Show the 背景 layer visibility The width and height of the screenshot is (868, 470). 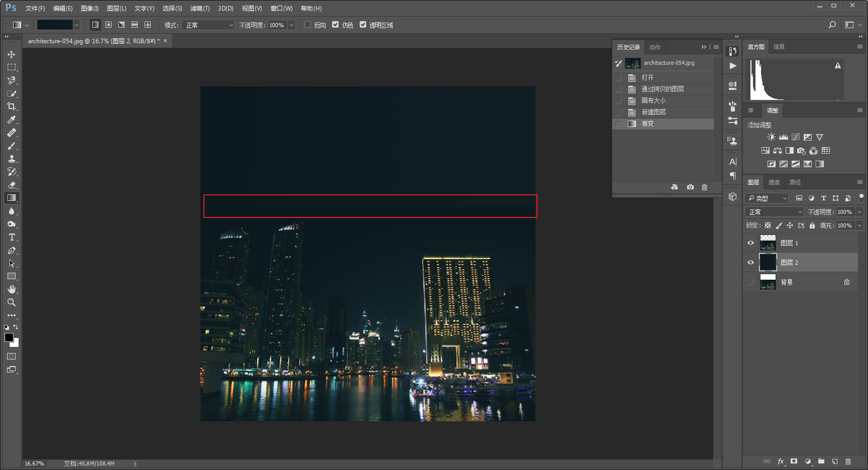(751, 282)
